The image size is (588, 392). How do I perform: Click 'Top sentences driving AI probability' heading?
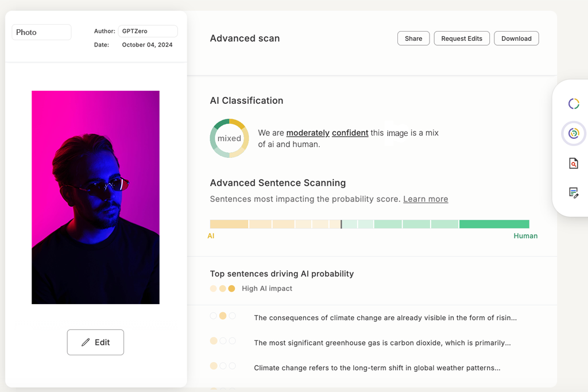pyautogui.click(x=281, y=274)
